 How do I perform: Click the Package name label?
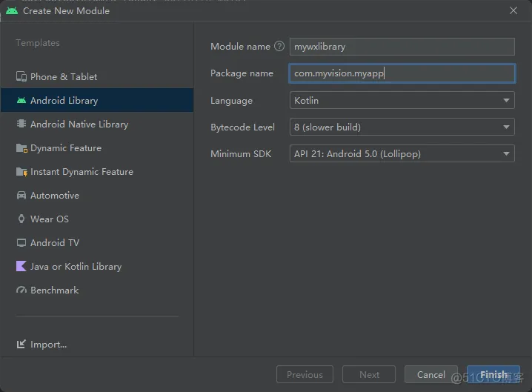[242, 73]
